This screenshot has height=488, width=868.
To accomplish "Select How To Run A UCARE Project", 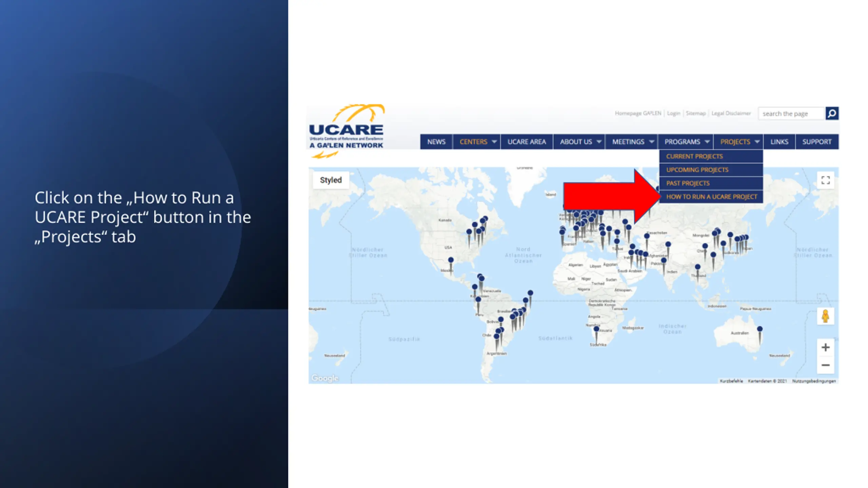I will click(711, 197).
